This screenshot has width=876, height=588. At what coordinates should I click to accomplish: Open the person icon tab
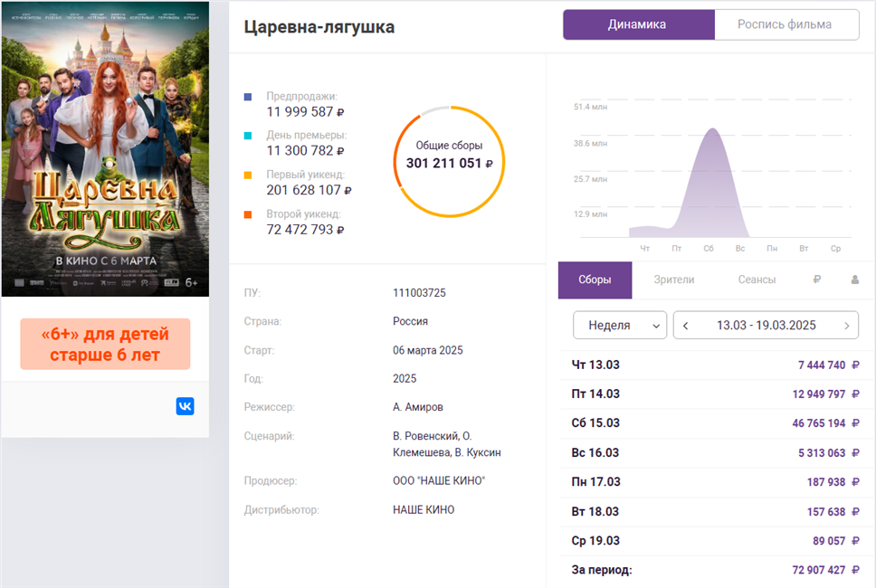tap(855, 280)
